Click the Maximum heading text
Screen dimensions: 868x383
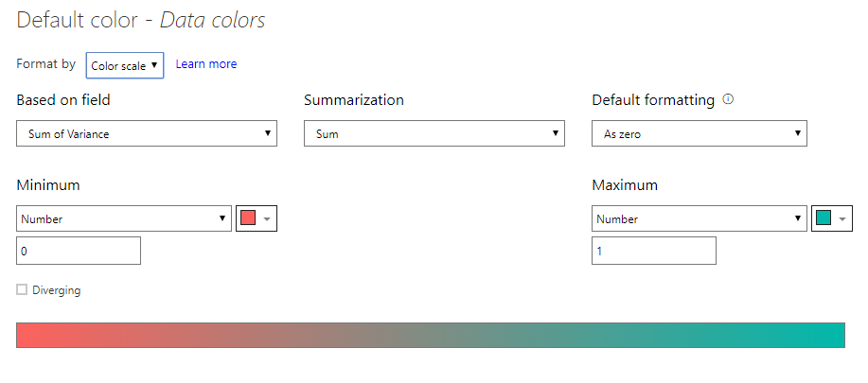click(x=625, y=185)
